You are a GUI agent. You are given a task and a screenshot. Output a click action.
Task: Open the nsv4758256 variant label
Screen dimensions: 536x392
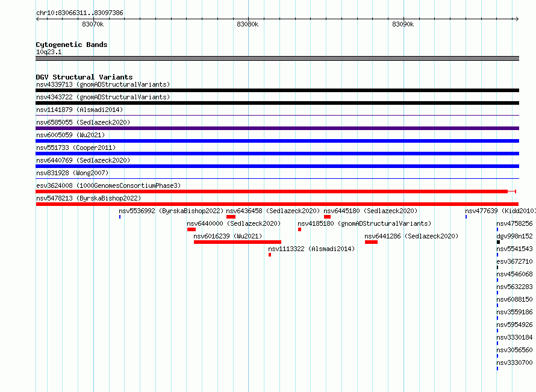point(514,223)
